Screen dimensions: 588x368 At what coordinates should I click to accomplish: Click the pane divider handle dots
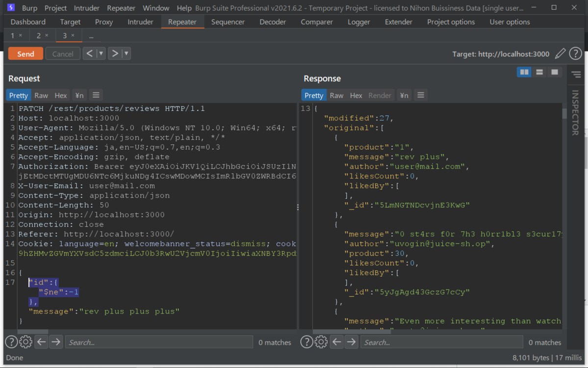298,208
